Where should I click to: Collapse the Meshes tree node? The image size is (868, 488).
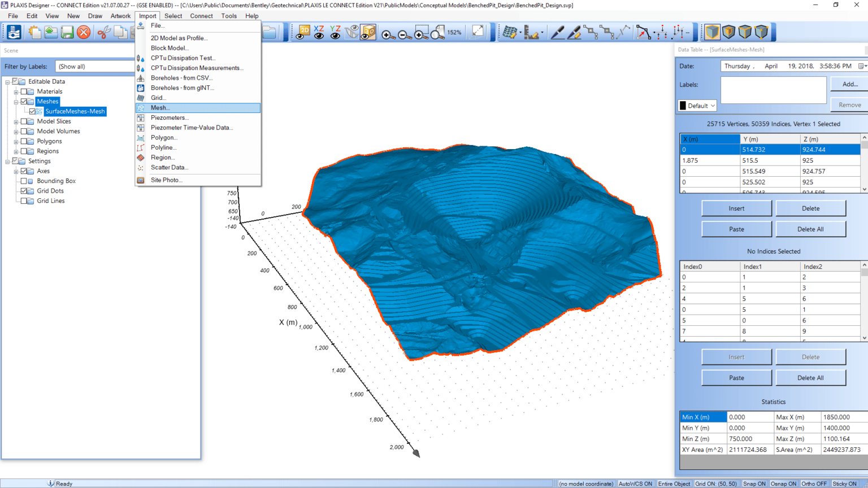coord(16,102)
